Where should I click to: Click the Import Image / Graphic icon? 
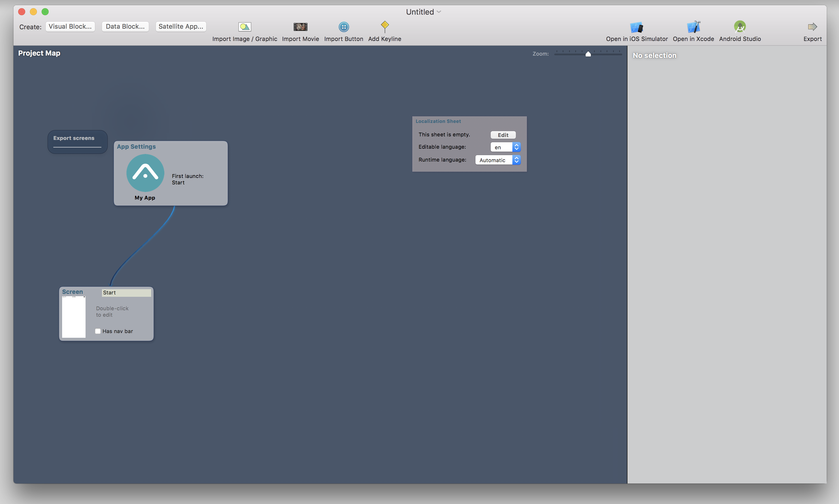244,26
